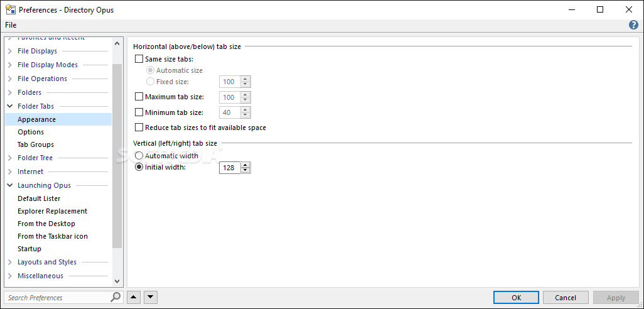Click Initial width value field 128
644x309 pixels.
230,168
